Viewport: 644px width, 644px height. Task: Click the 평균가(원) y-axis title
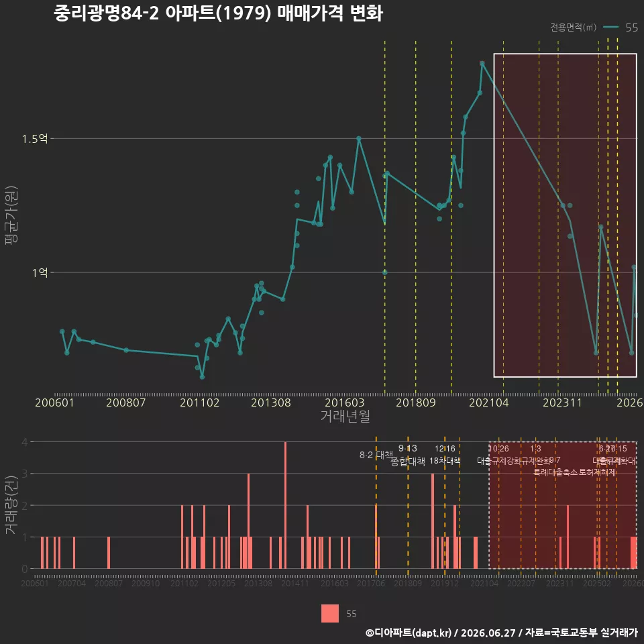(11, 215)
